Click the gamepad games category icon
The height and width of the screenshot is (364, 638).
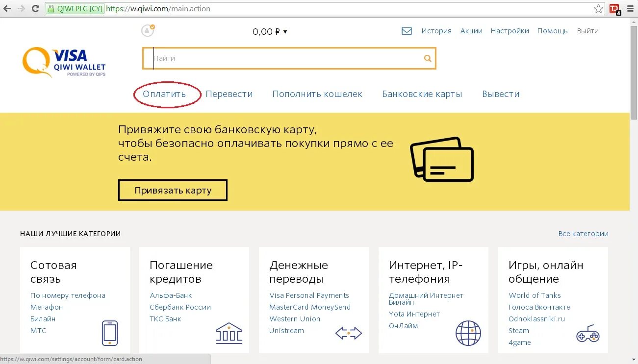click(588, 333)
